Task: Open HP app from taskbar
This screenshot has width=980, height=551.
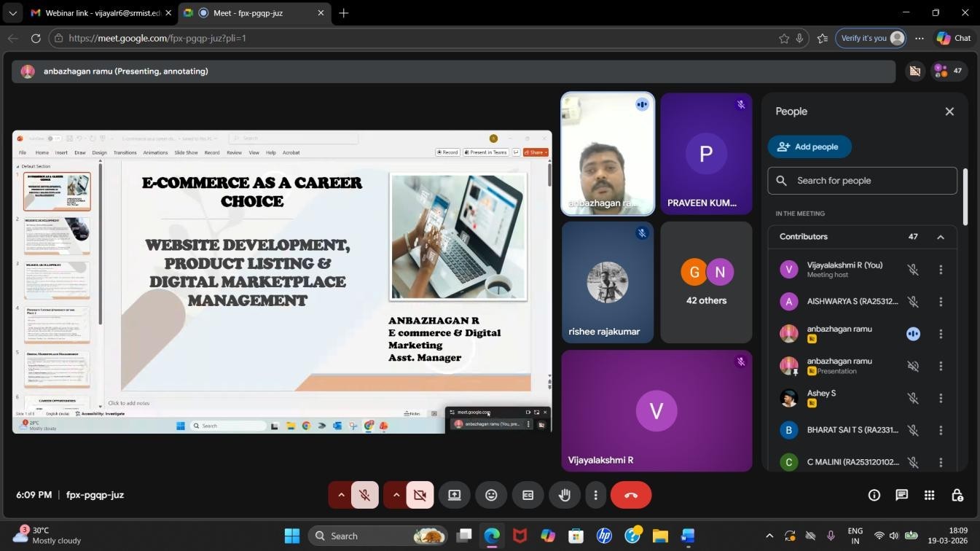Action: 604,536
